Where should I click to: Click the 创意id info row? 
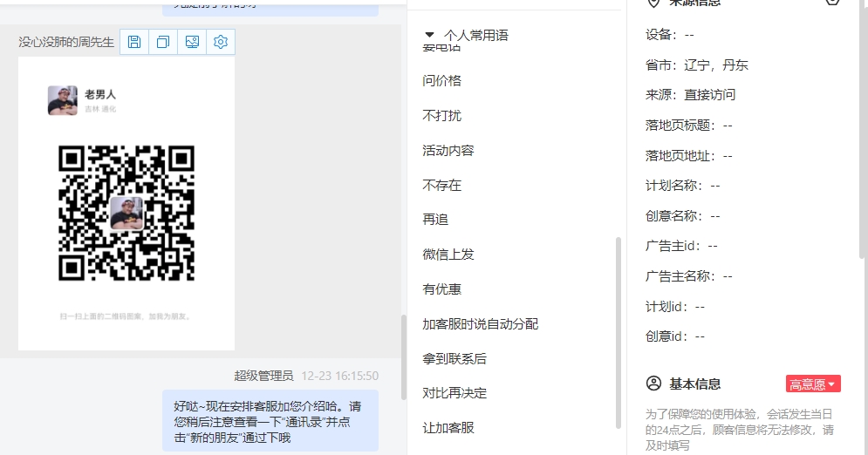[675, 336]
